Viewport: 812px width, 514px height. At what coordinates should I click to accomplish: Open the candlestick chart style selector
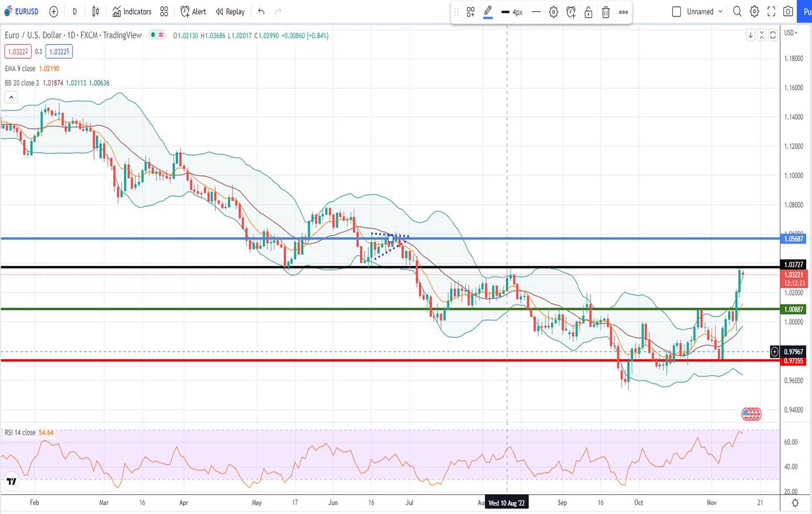[96, 11]
